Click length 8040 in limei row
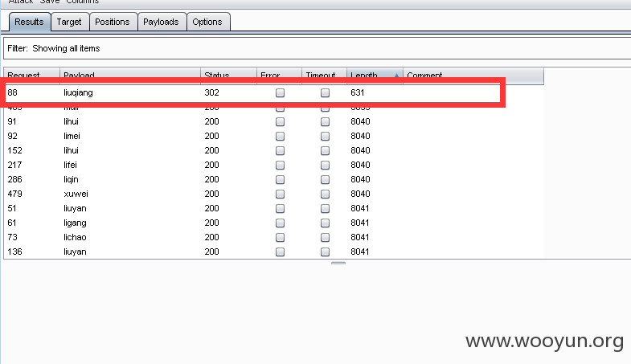631x364 pixels. click(360, 136)
